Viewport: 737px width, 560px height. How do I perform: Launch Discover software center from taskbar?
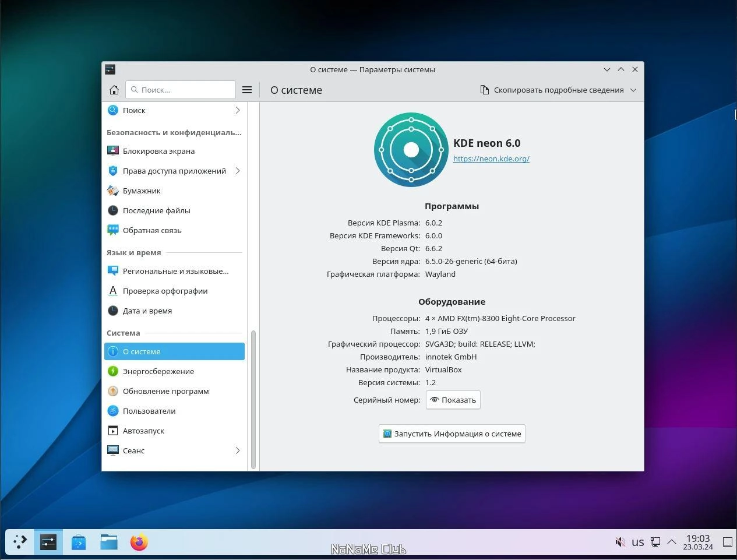pos(79,543)
